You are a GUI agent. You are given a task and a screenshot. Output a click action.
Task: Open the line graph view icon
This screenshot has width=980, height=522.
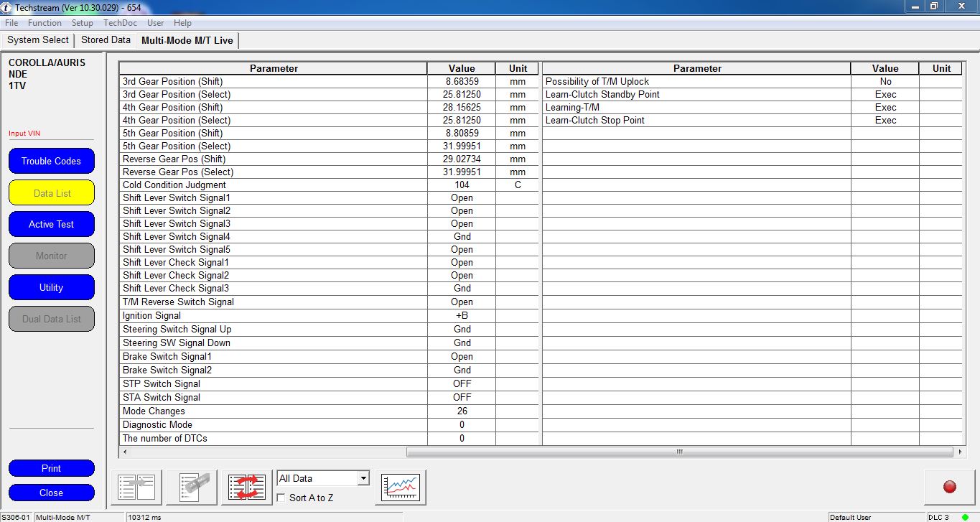(x=401, y=488)
